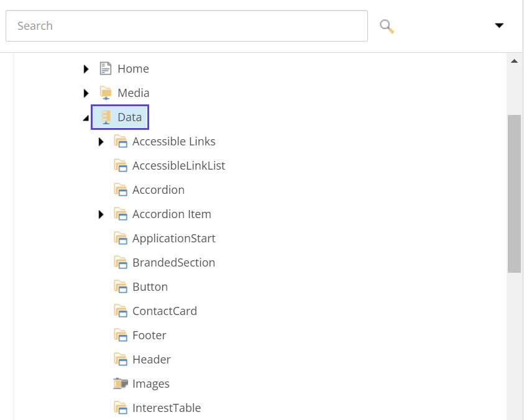Select ApplicationStart in the tree
Image resolution: width=524 pixels, height=420 pixels.
tap(174, 239)
